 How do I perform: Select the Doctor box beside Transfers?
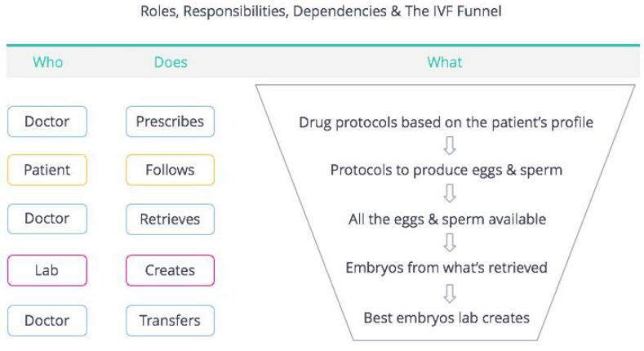47,321
